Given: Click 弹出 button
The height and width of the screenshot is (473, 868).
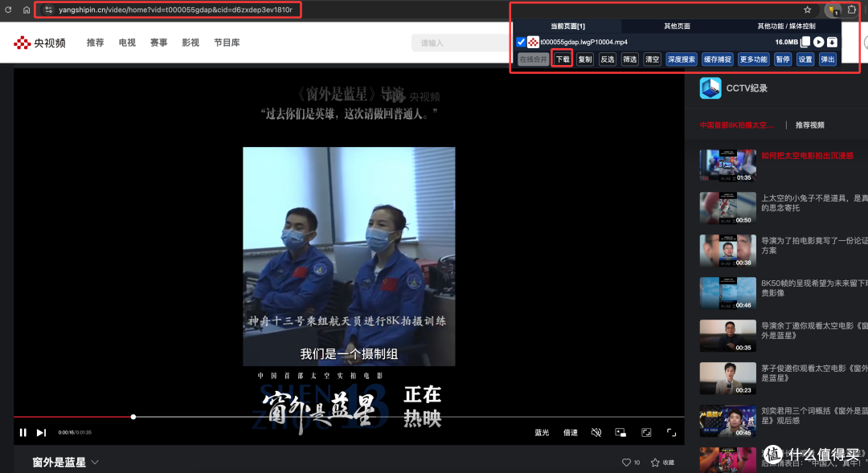Looking at the screenshot, I should click(828, 59).
